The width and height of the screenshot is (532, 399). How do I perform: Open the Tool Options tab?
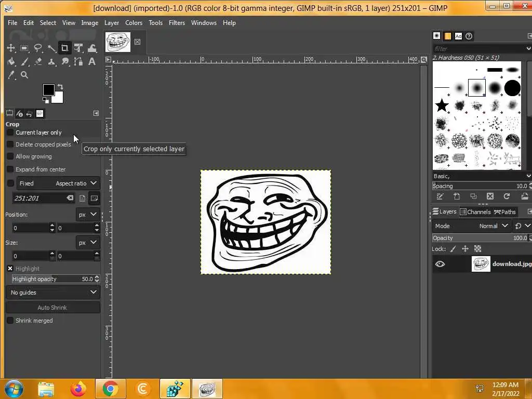pos(9,113)
